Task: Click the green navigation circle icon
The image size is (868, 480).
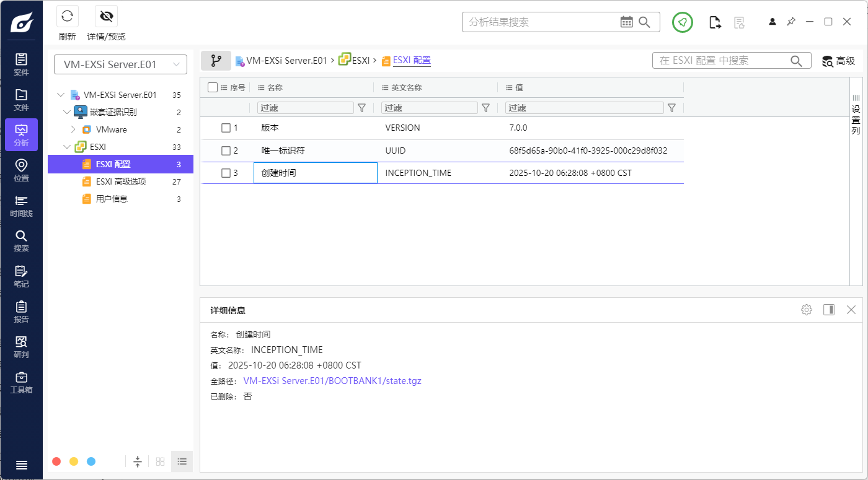Action: tap(682, 22)
